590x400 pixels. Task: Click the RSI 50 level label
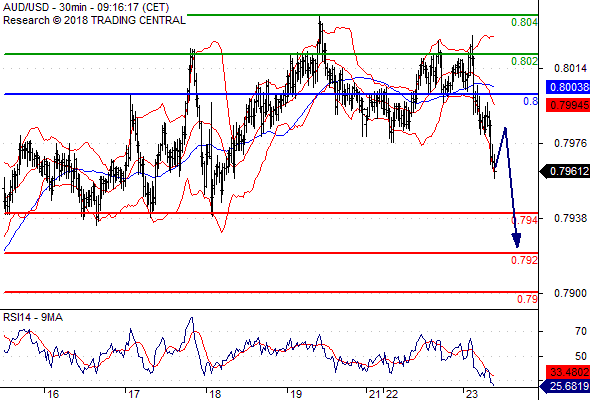(581, 356)
